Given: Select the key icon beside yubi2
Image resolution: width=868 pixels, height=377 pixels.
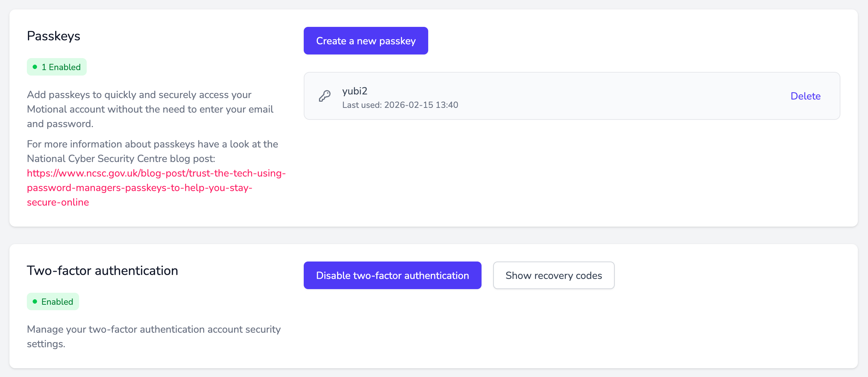Looking at the screenshot, I should coord(324,96).
